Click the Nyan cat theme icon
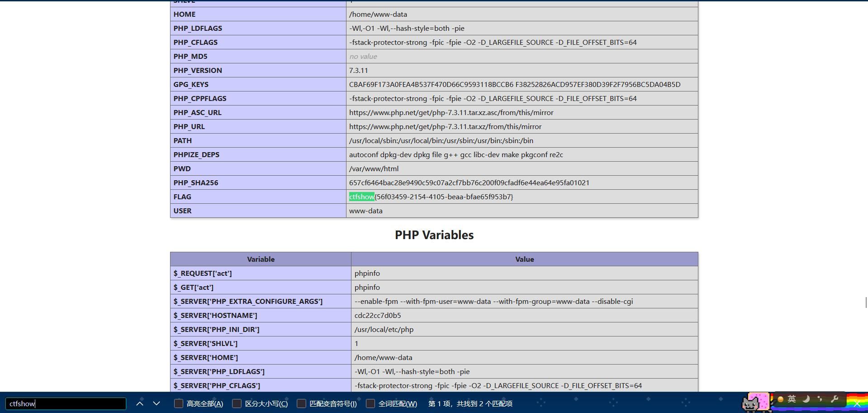This screenshot has height=413, width=868. tap(755, 402)
